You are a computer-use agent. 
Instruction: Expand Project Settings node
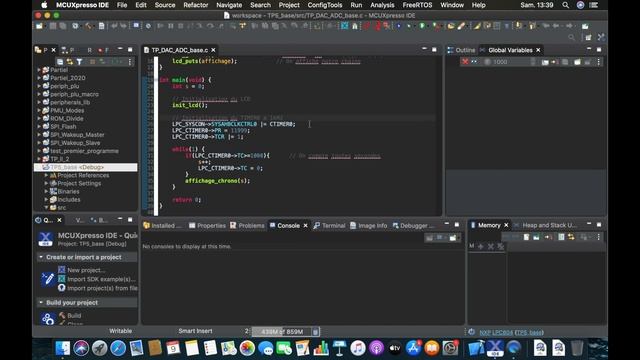point(46,183)
